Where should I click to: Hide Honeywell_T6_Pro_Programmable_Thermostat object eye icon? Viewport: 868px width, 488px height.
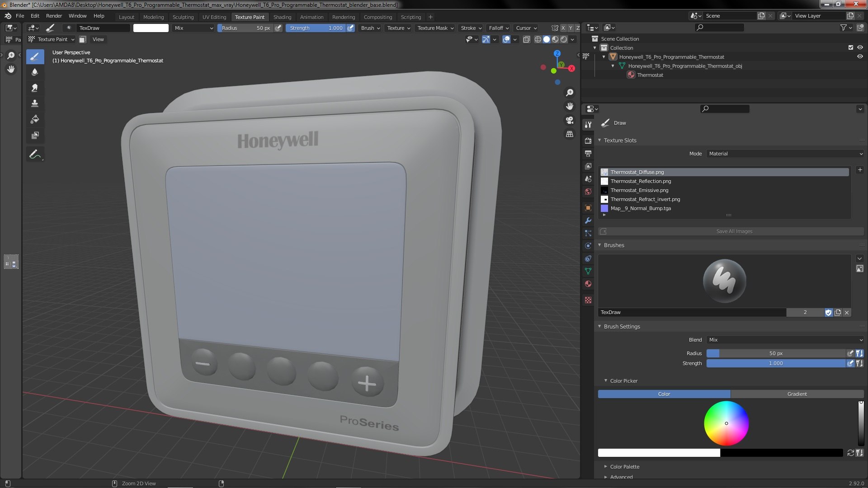coord(860,56)
